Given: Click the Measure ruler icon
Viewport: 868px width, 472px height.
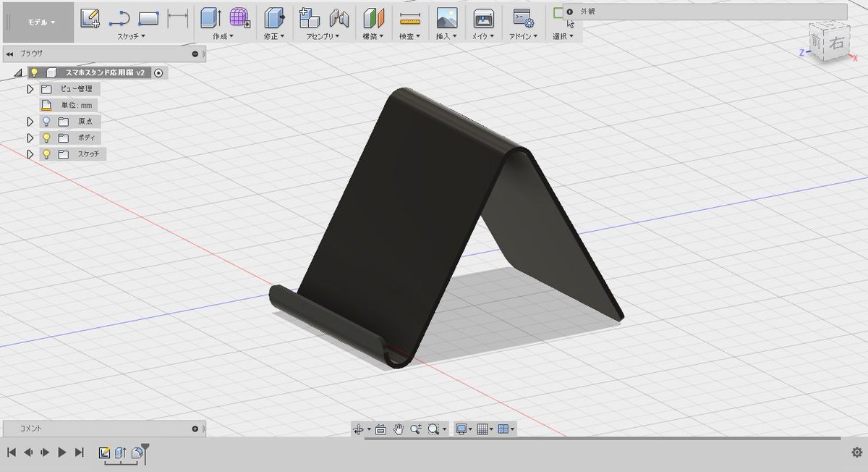Looking at the screenshot, I should click(x=410, y=18).
